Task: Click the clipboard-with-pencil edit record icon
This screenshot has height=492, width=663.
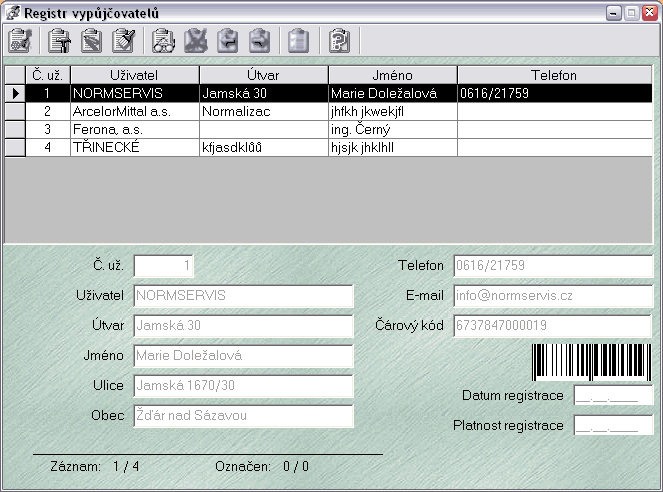Action: pyautogui.click(x=91, y=41)
